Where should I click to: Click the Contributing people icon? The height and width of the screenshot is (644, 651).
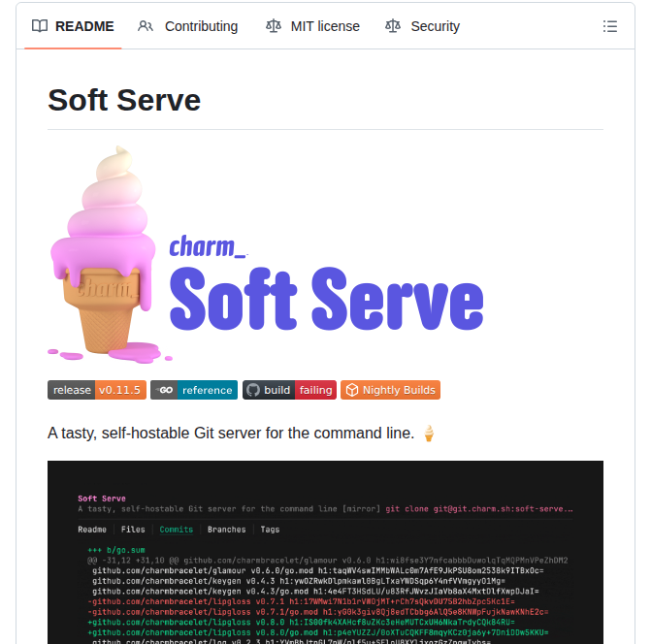146,26
